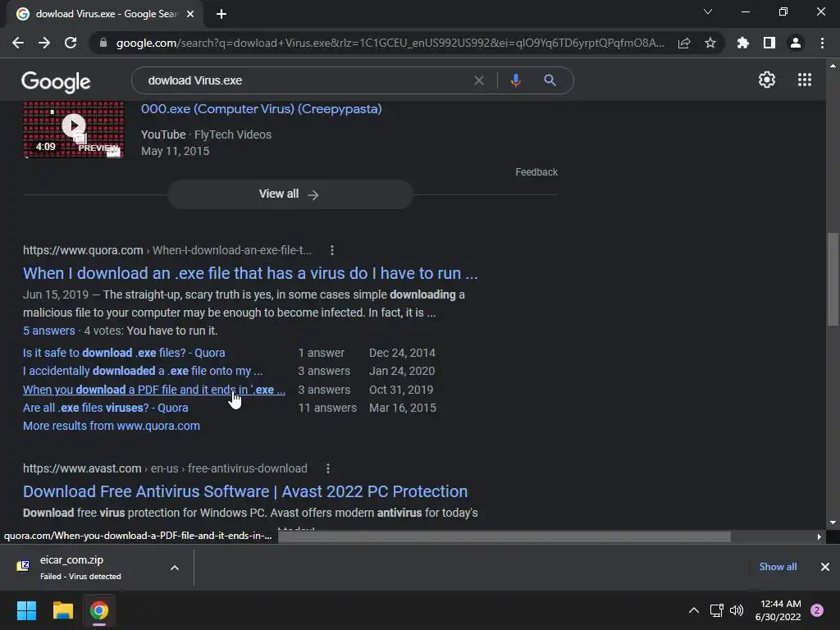Open a new tab with the plus button
Image resolution: width=840 pixels, height=630 pixels.
coord(221,14)
